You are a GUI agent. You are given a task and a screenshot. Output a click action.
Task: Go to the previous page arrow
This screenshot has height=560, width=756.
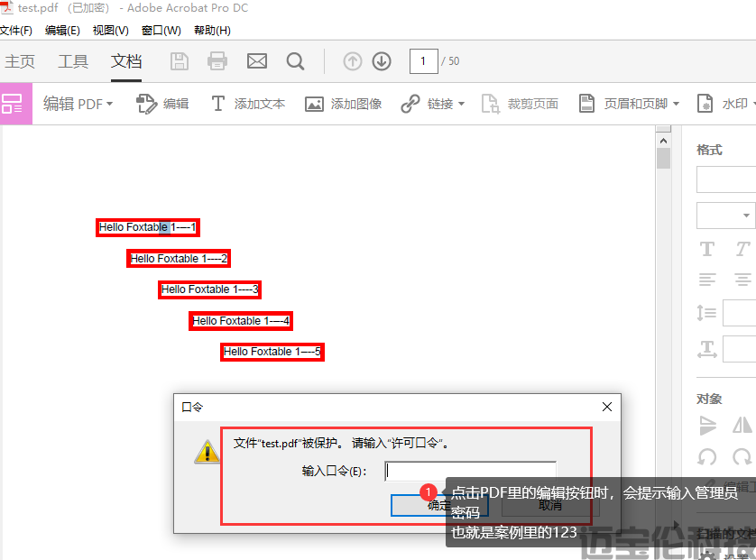(353, 61)
